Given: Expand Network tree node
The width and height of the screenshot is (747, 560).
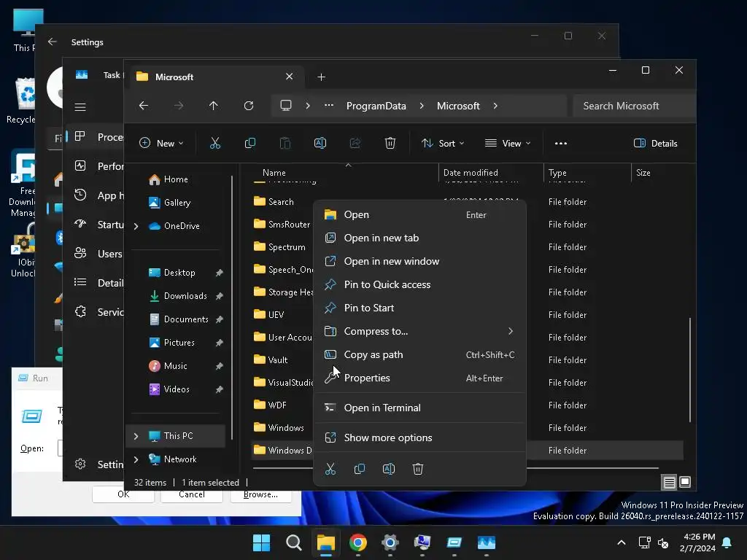Looking at the screenshot, I should (x=136, y=459).
